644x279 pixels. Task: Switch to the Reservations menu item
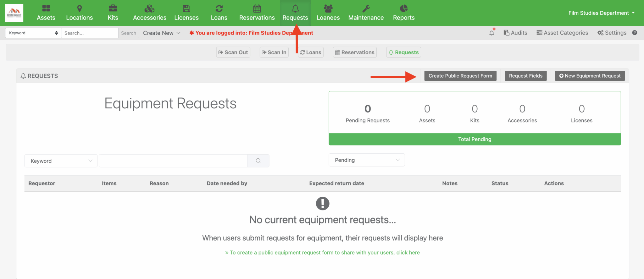pos(257,13)
